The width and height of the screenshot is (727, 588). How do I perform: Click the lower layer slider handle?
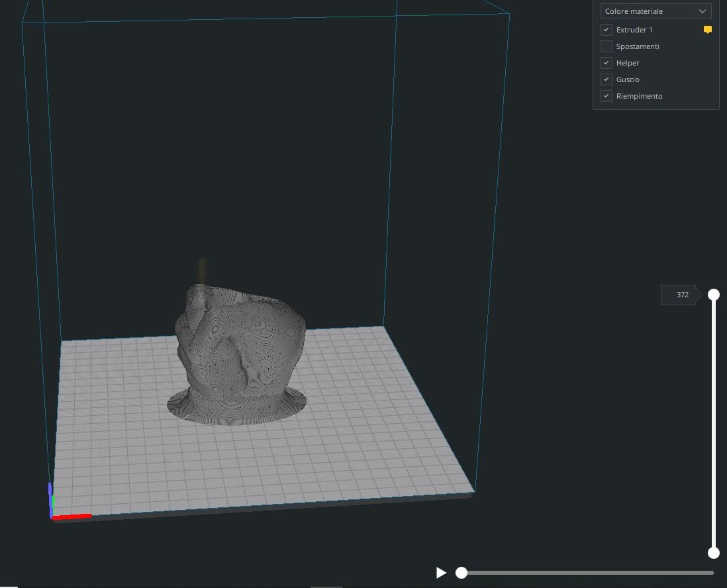point(714,553)
